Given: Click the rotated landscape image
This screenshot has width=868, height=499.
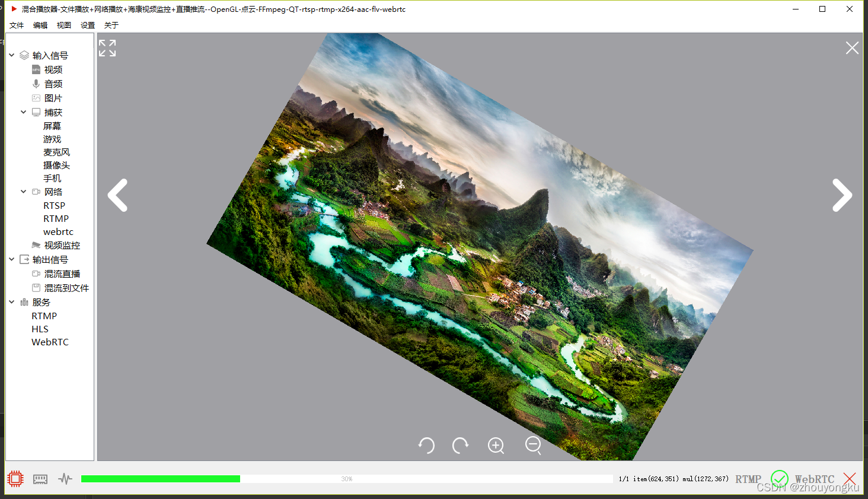Looking at the screenshot, I should [480, 246].
